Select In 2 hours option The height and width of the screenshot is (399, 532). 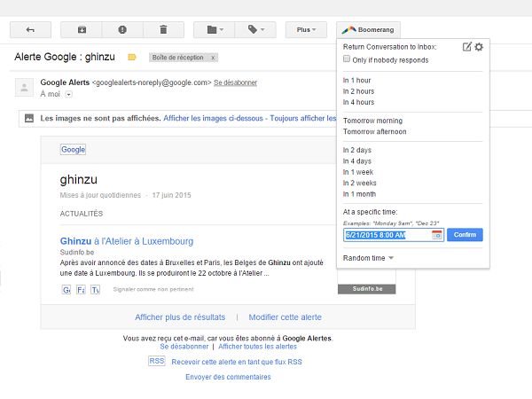pos(358,91)
